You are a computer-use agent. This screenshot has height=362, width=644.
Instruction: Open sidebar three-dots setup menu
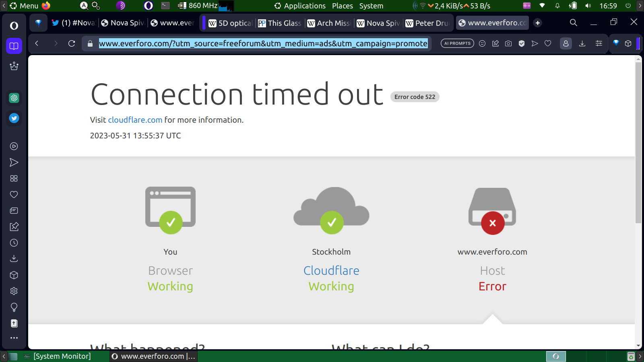coord(14,338)
